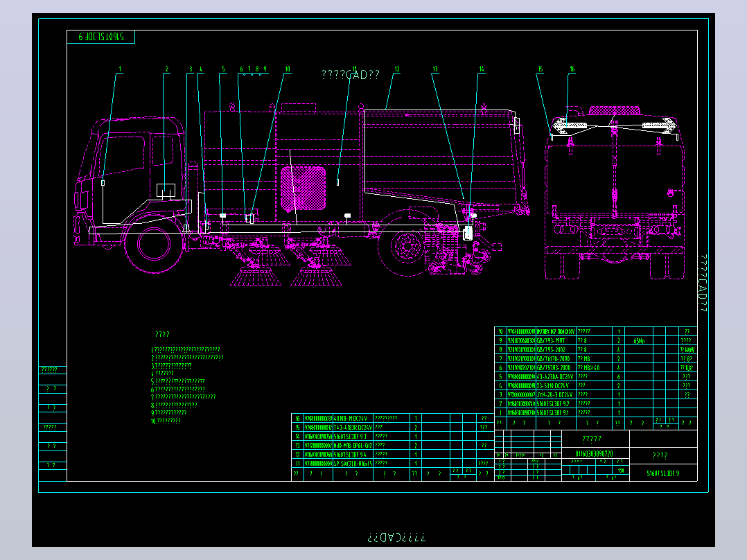Select quantity 6 in parts table row 5
This screenshot has width=747, height=560.
[619, 376]
